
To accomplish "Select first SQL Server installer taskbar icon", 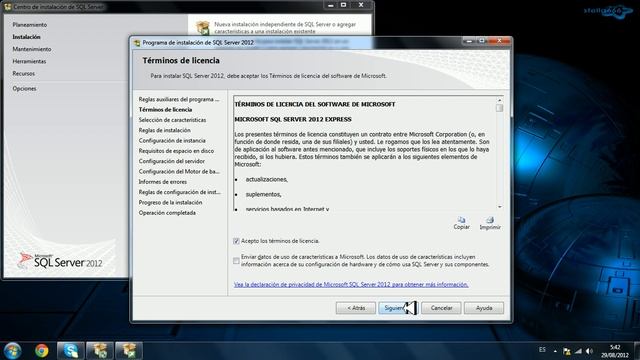I will click(100, 351).
